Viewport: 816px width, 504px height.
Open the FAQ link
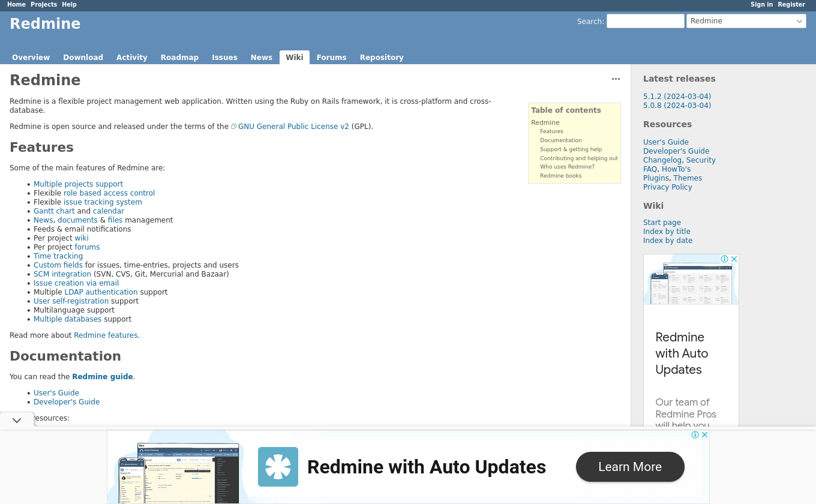click(650, 169)
